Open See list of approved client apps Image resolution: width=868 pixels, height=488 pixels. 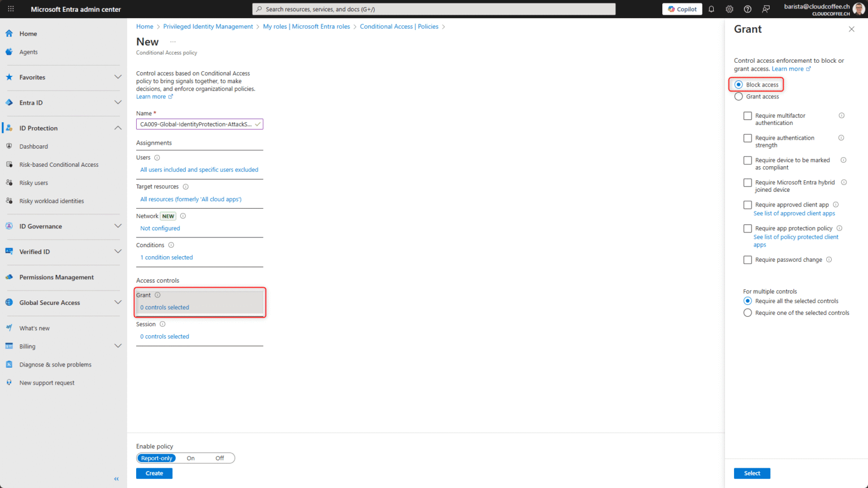click(x=793, y=213)
